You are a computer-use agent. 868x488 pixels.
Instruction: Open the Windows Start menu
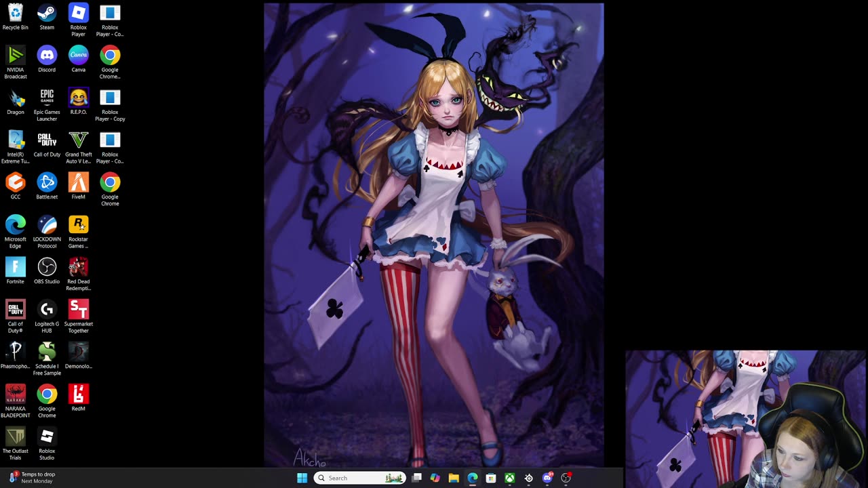click(302, 478)
